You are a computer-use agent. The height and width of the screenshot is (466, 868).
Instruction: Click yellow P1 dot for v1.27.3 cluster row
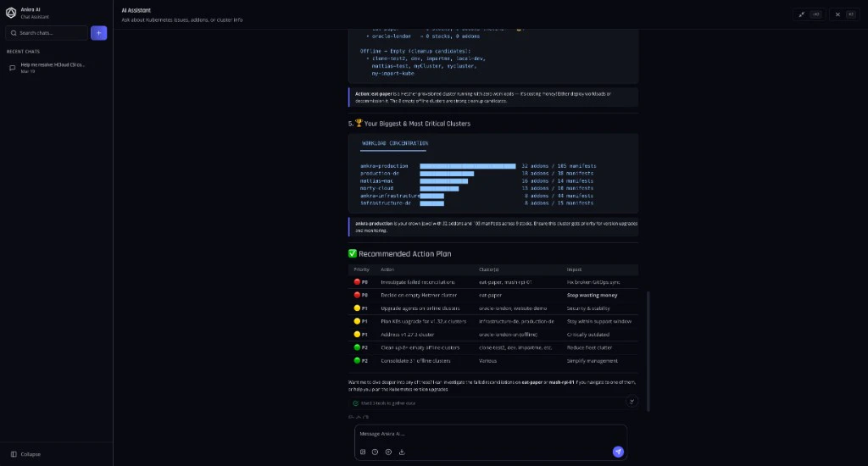(357, 335)
